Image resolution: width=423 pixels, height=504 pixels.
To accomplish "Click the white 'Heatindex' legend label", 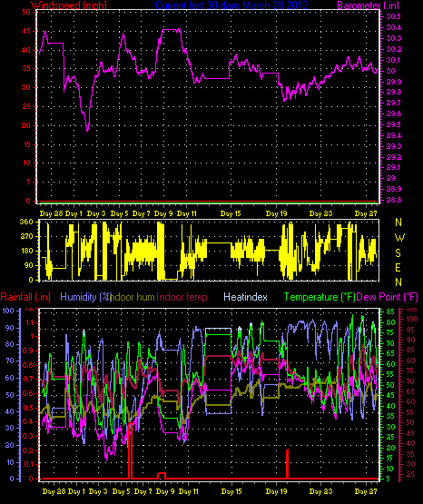I will pos(245,297).
